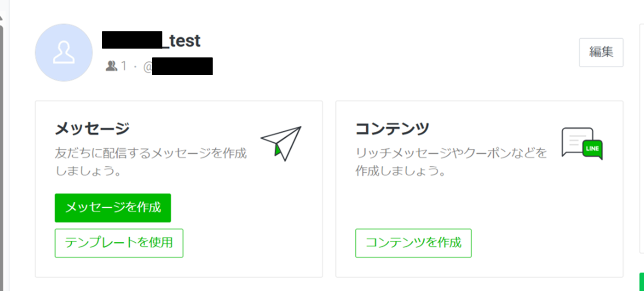
Task: Click the redacted @ account ID
Action: pyautogui.click(x=182, y=66)
